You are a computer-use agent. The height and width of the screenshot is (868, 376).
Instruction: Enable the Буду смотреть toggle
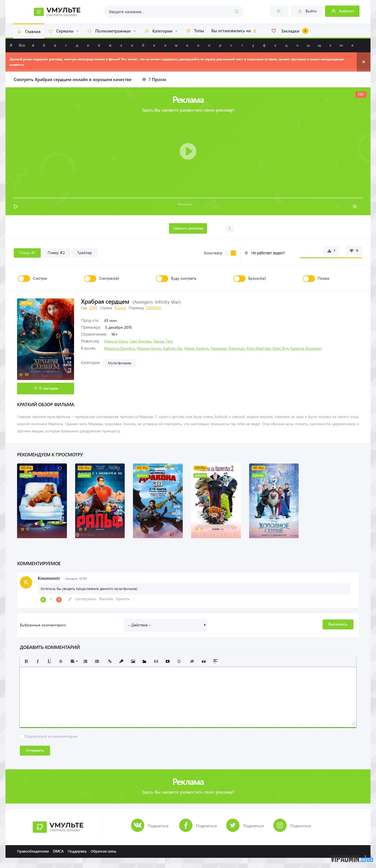click(x=162, y=278)
